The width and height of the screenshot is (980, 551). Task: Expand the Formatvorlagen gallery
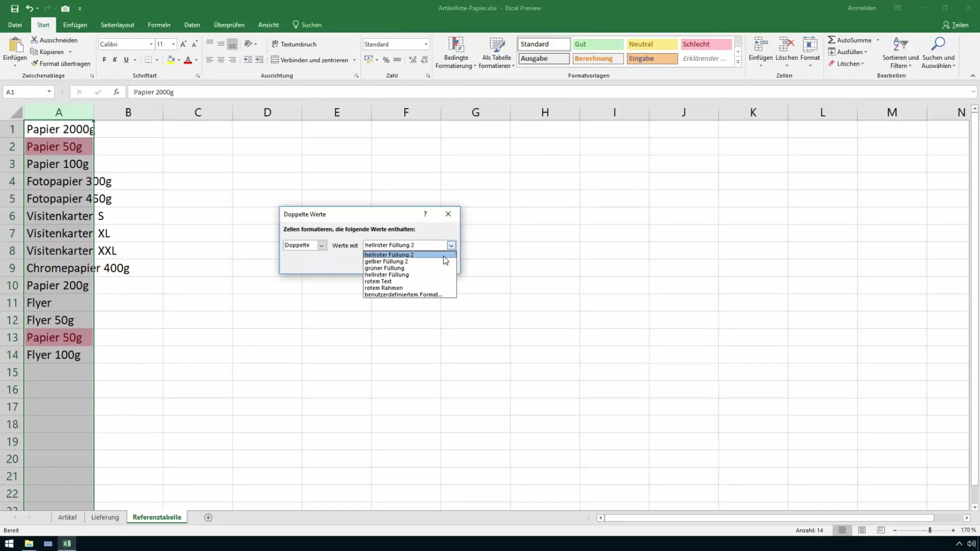738,62
